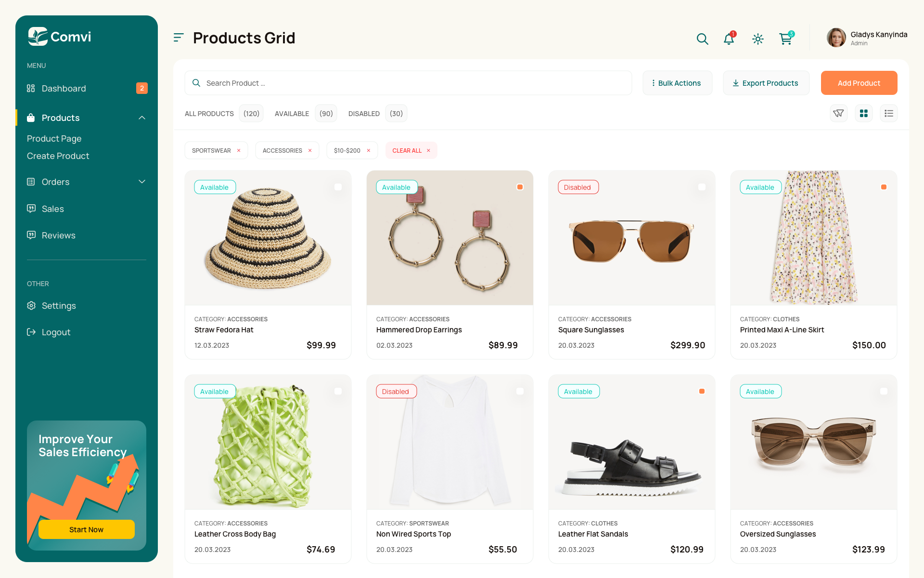Open the shopping cart icon

[785, 39]
